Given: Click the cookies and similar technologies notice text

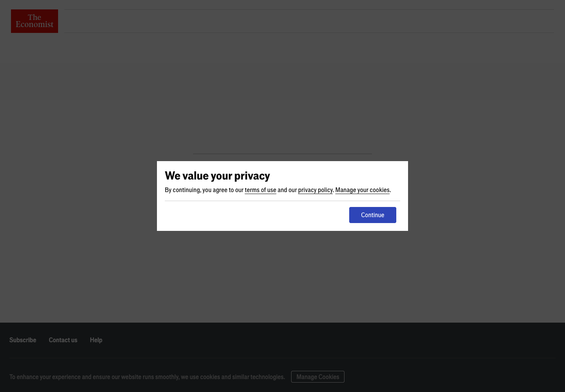Looking at the screenshot, I should [147, 377].
